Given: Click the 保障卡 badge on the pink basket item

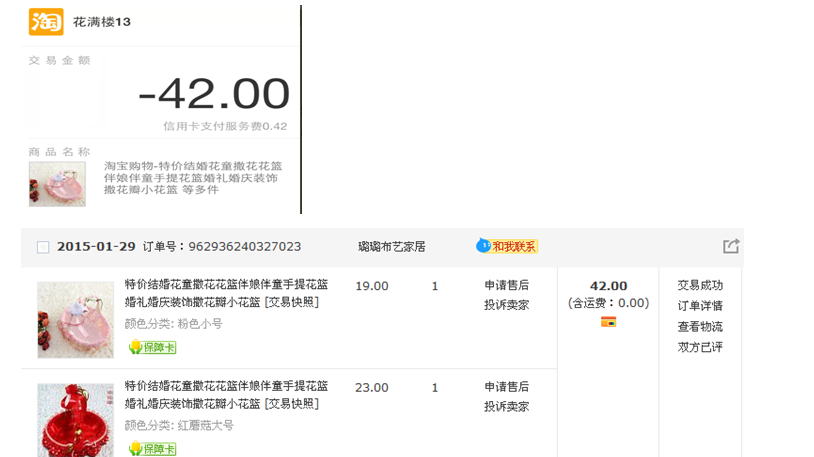Looking at the screenshot, I should (152, 347).
